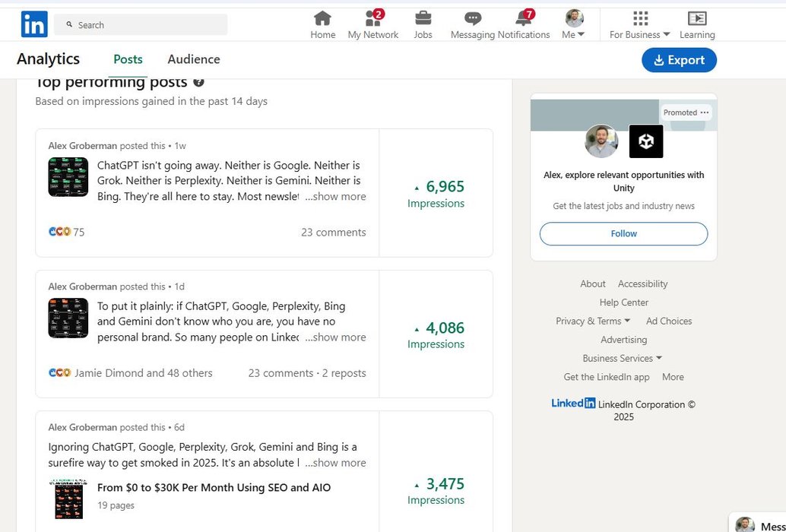Expand Business Services footer dropdown
Image resolution: width=786 pixels, height=532 pixels.
(x=622, y=358)
